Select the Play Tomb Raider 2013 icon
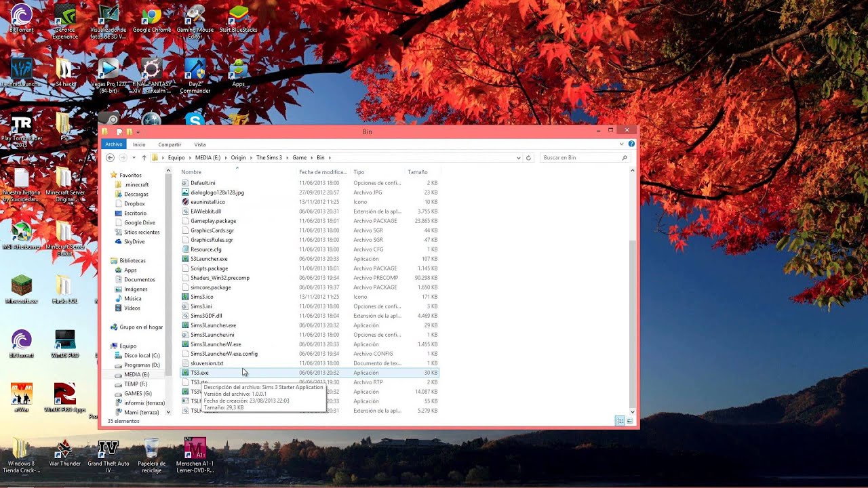 22,131
